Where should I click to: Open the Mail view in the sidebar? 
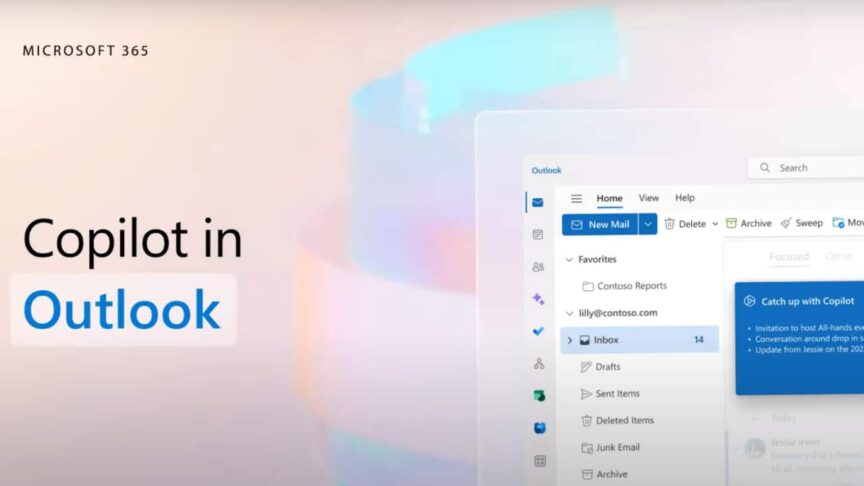[538, 203]
